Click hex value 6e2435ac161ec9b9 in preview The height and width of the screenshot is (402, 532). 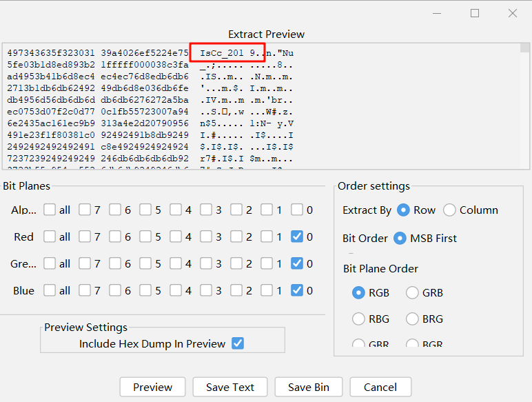coord(51,123)
